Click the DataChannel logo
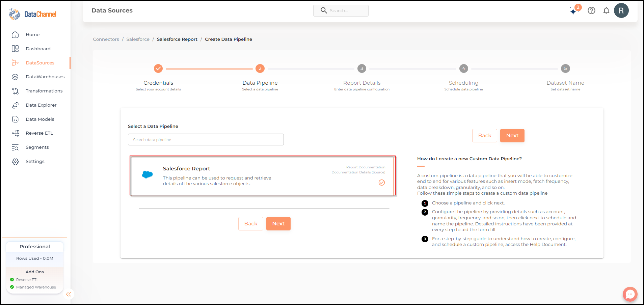Image resolution: width=644 pixels, height=305 pixels. coord(32,14)
